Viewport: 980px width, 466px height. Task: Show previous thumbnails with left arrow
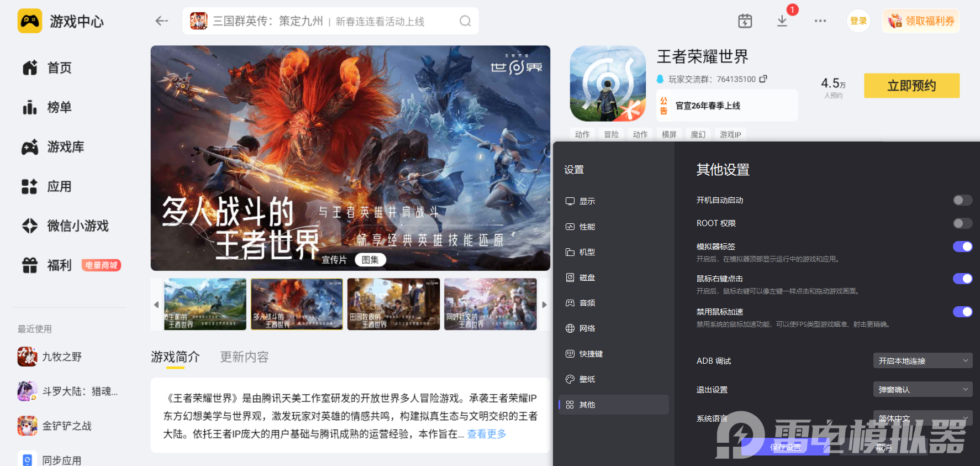(156, 305)
